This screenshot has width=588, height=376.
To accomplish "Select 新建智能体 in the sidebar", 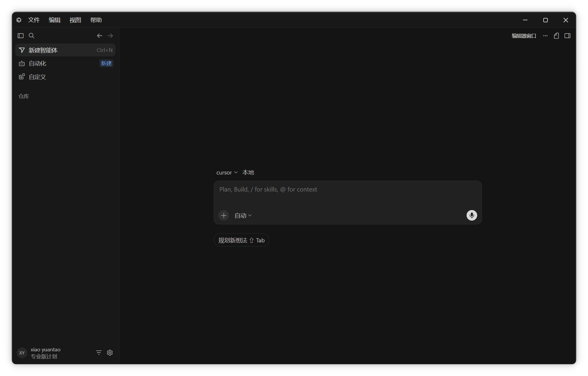I will [x=65, y=50].
